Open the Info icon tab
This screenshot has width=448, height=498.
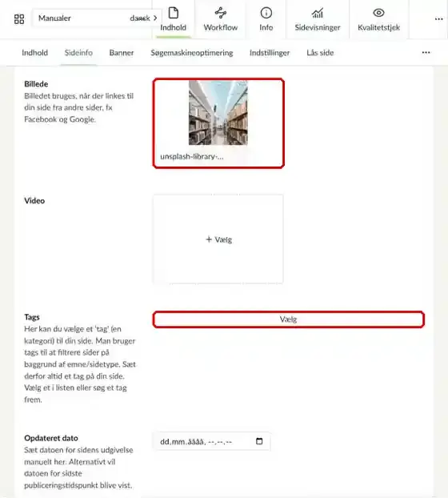pos(266,19)
